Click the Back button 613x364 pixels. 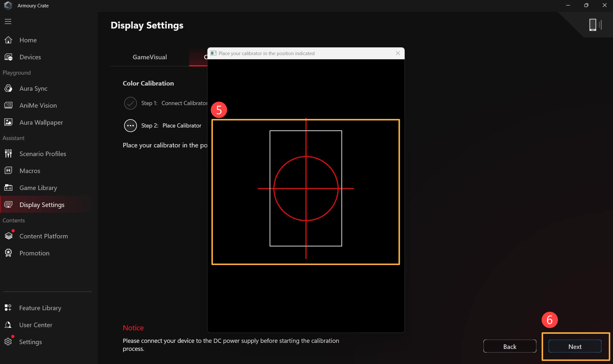pyautogui.click(x=509, y=346)
